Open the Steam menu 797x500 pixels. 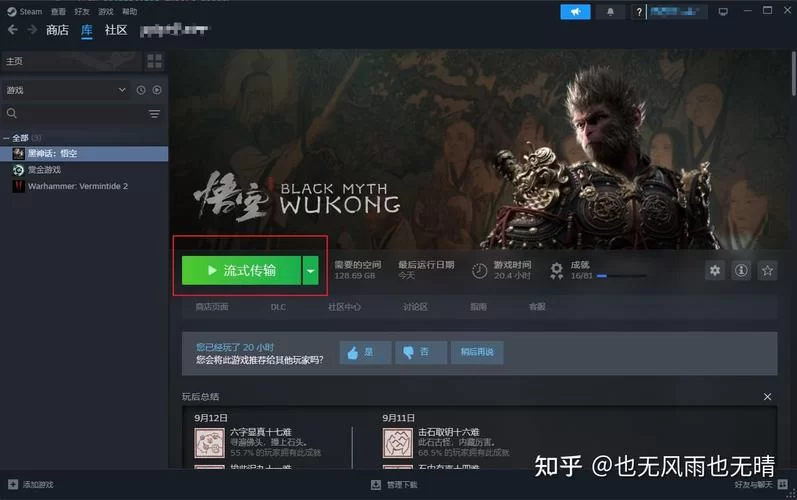click(x=25, y=12)
